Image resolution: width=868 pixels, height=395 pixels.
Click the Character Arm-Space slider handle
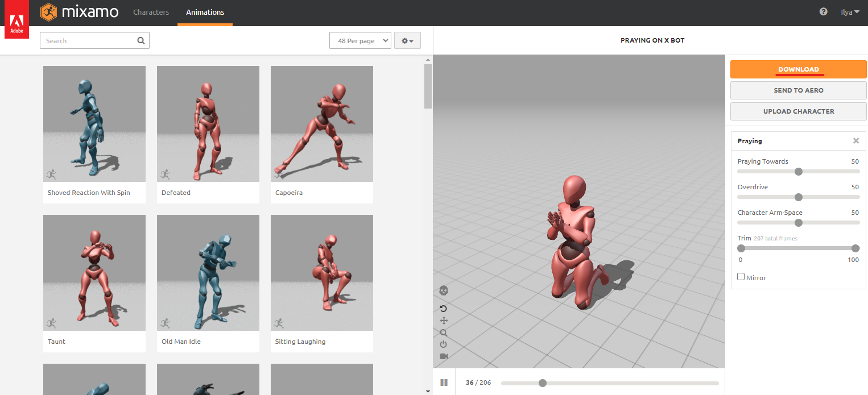(x=799, y=223)
